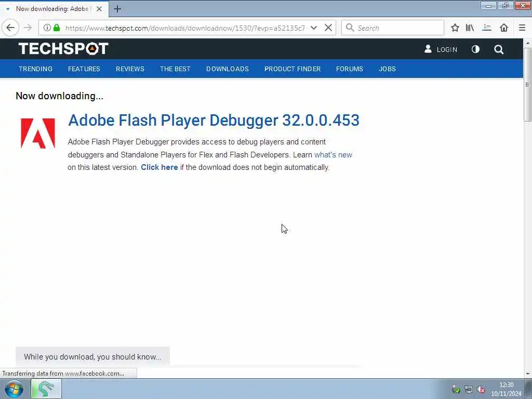Stop loading the page

[x=328, y=28]
